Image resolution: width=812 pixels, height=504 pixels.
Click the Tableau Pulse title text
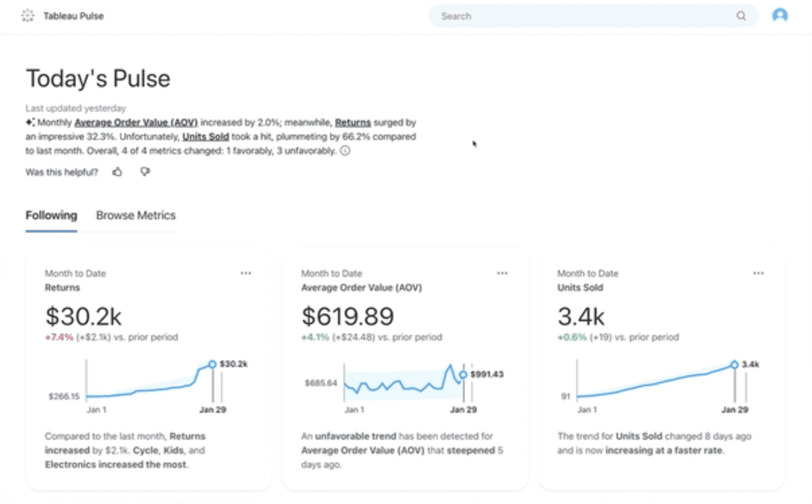click(x=74, y=16)
